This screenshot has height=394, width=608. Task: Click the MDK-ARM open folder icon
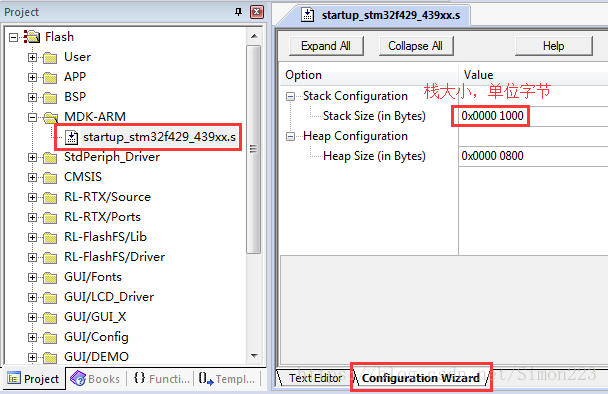pos(50,117)
